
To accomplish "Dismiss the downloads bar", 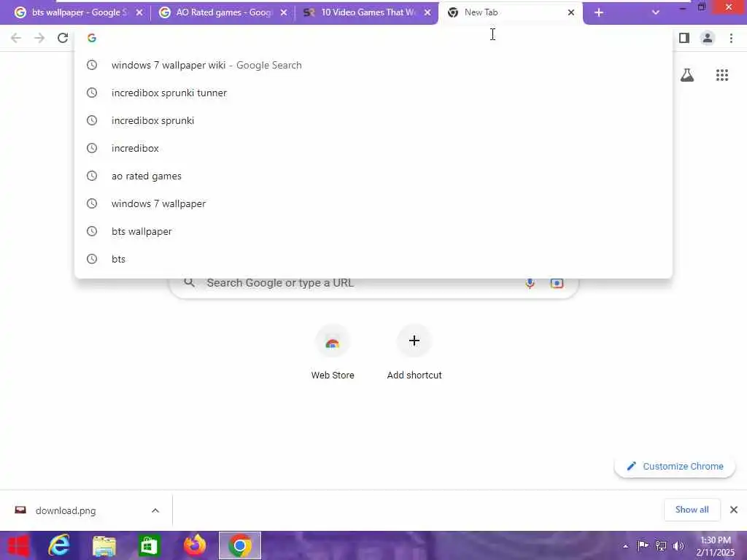I will [734, 510].
